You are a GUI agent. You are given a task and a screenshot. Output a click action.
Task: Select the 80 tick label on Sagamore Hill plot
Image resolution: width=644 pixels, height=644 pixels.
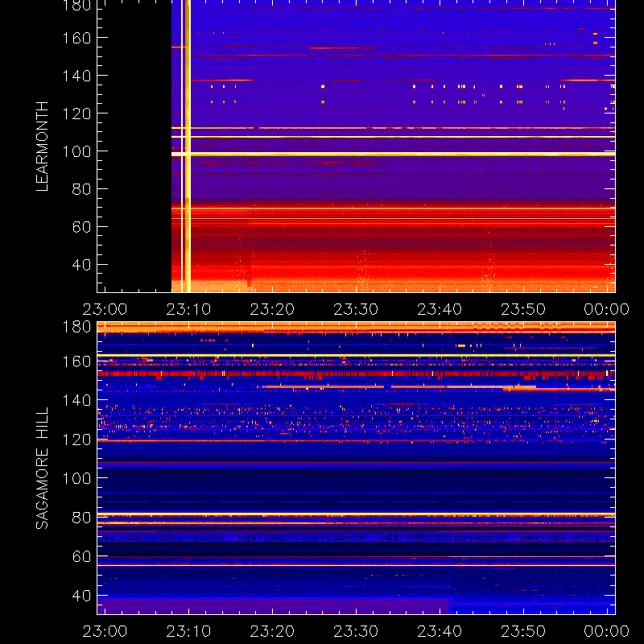coord(81,518)
